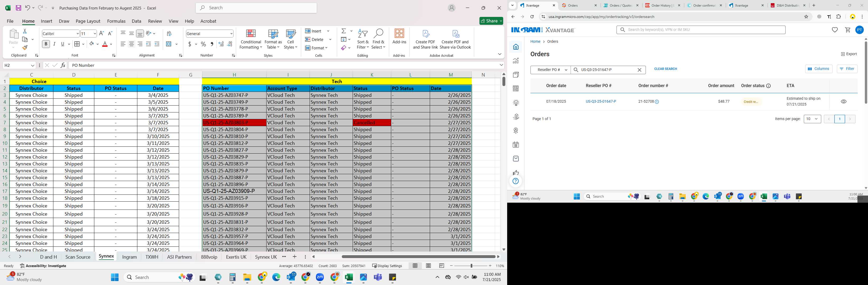Open order link US-Q3-25-01647-P
This screenshot has height=285, width=868.
[601, 101]
